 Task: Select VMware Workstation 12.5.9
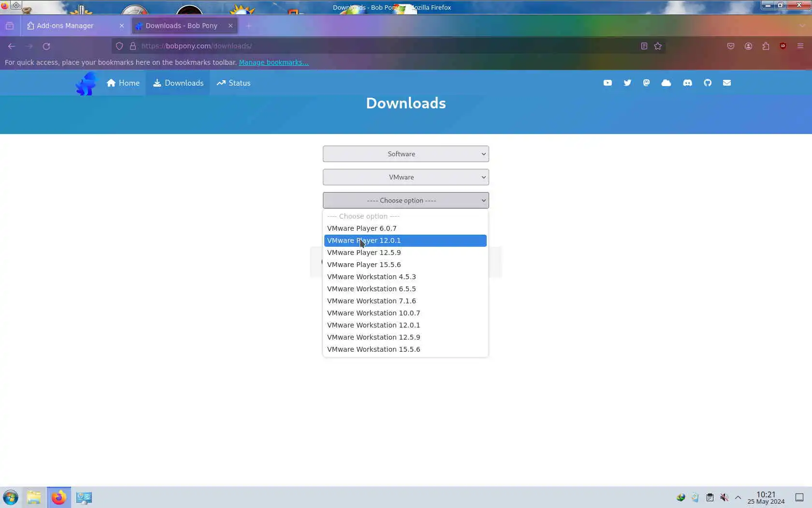coord(406,337)
